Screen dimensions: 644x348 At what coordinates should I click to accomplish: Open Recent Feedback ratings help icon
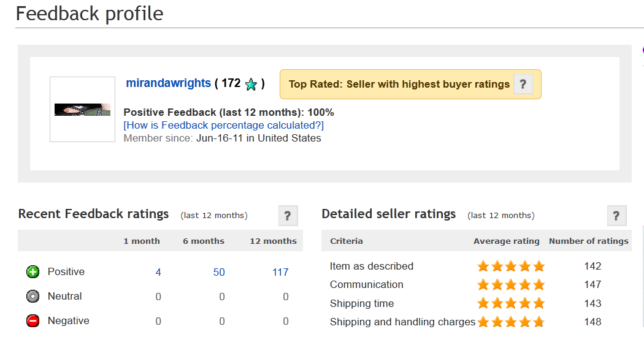click(x=288, y=216)
